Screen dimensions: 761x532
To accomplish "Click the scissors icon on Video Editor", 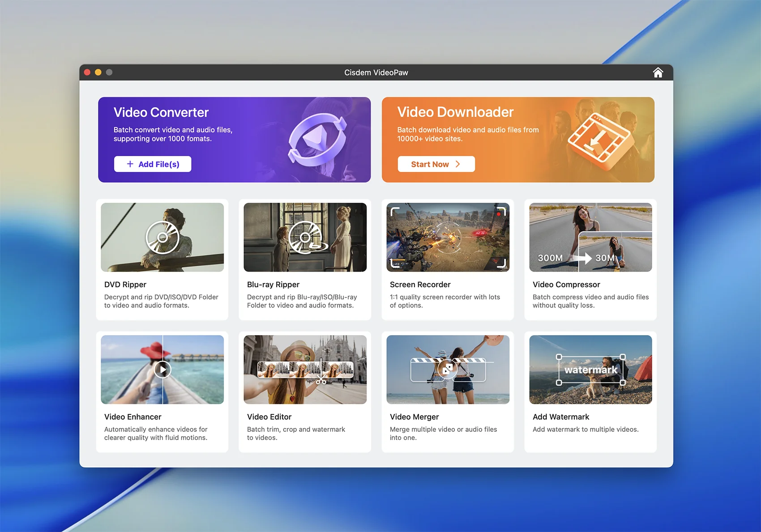I will tap(321, 381).
